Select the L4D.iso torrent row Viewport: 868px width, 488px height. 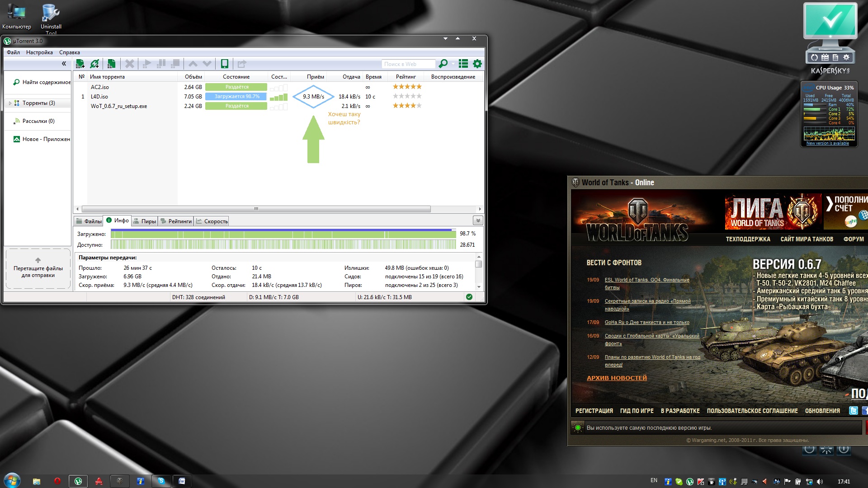[x=278, y=96]
